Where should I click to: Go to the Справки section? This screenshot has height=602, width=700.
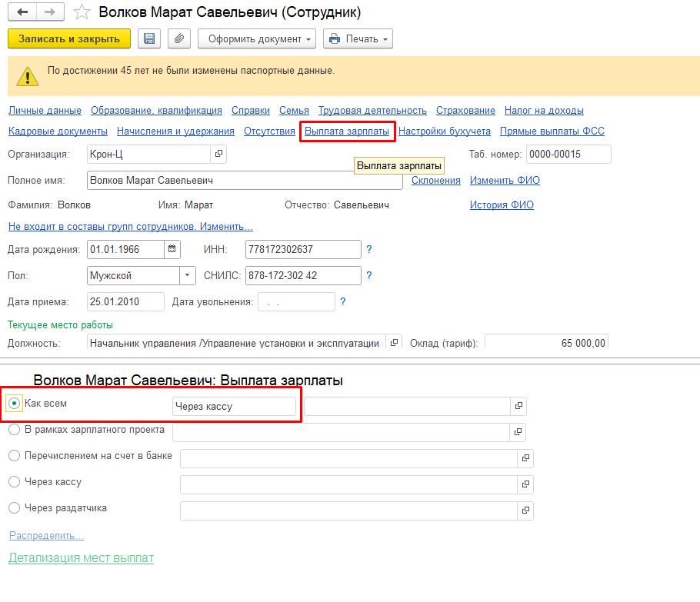coord(251,110)
